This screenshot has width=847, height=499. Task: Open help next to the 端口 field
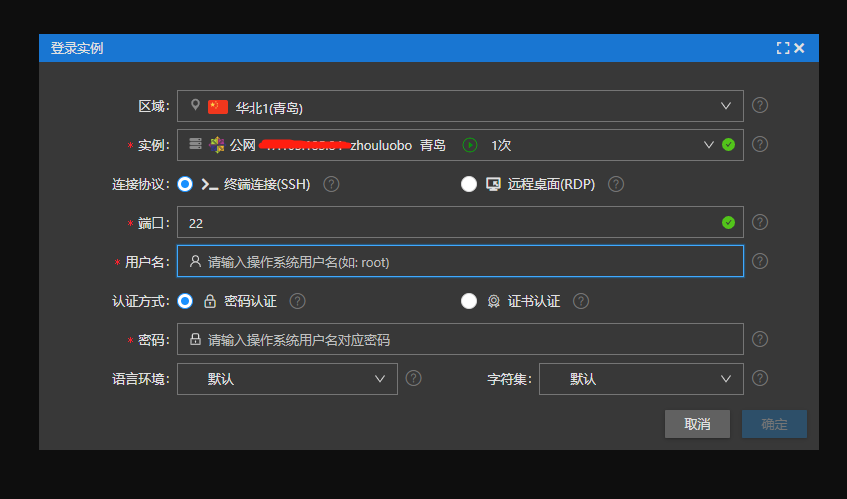[x=759, y=222]
